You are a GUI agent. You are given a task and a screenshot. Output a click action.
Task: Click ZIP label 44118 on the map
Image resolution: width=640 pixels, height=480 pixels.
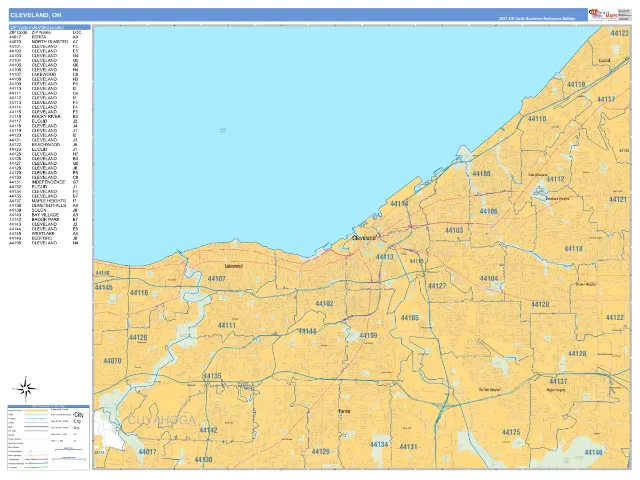click(x=573, y=249)
